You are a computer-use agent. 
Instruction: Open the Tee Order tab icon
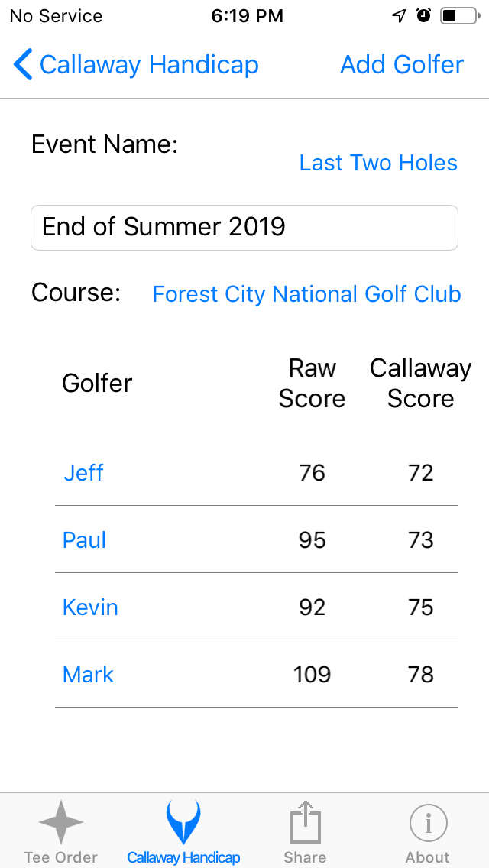click(x=61, y=823)
